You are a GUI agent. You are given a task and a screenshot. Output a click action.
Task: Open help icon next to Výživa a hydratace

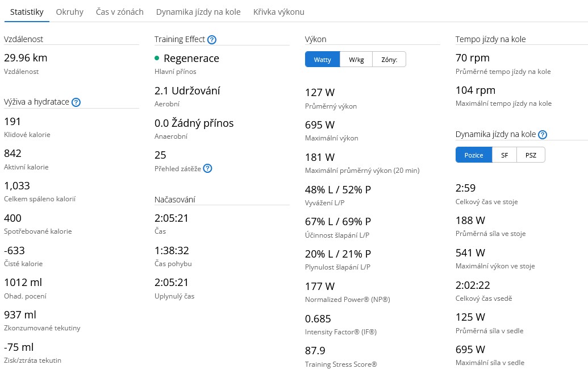tap(76, 102)
